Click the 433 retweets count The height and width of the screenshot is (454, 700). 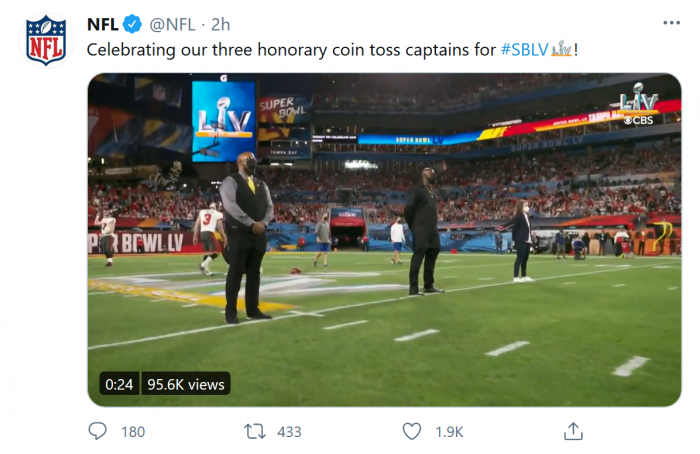coord(289,432)
